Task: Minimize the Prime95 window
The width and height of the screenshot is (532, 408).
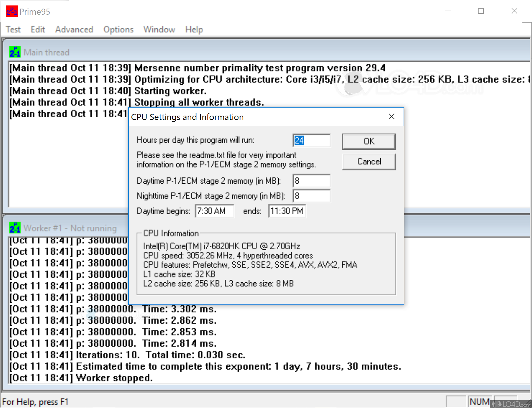Action: tap(448, 11)
